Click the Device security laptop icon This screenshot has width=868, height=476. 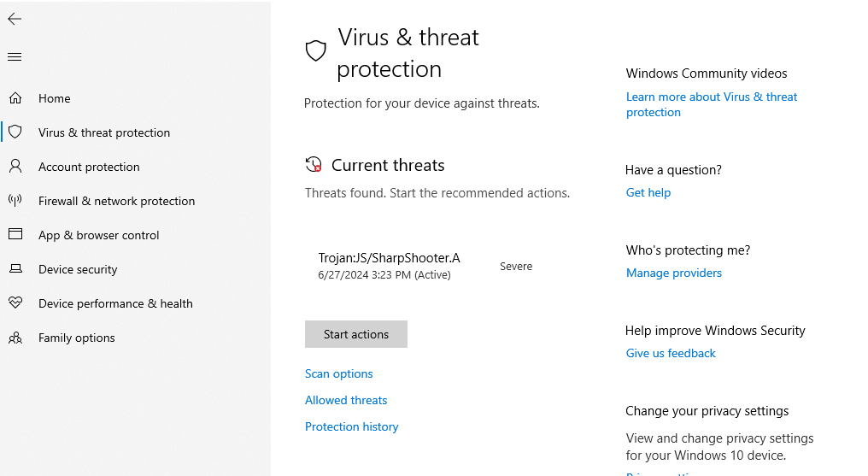(x=15, y=269)
